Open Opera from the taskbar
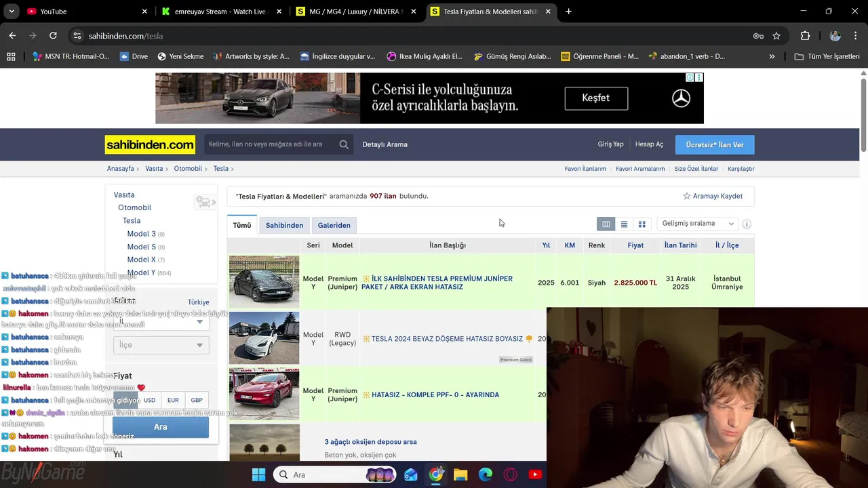The height and width of the screenshot is (488, 868). coord(510,474)
